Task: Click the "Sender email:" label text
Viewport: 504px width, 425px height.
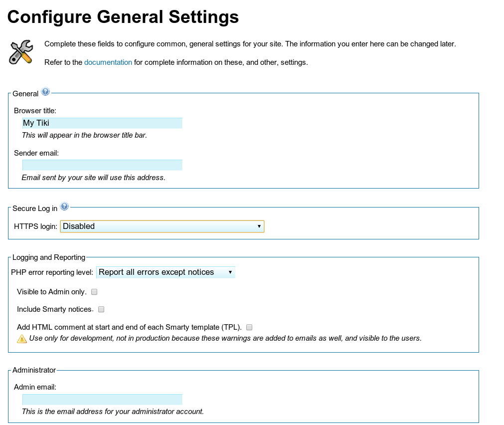Action: click(x=36, y=153)
